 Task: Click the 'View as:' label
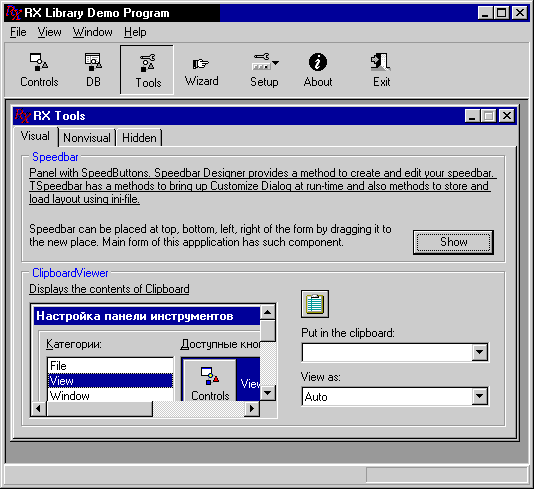click(320, 377)
